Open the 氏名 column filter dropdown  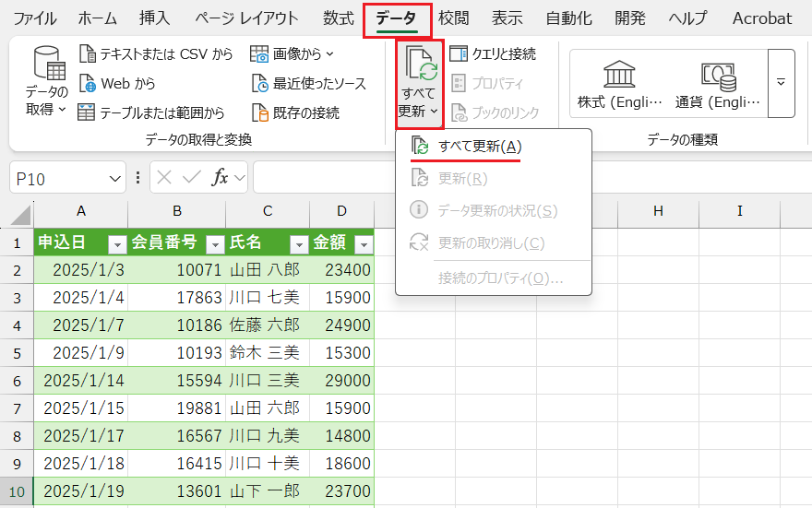click(299, 244)
